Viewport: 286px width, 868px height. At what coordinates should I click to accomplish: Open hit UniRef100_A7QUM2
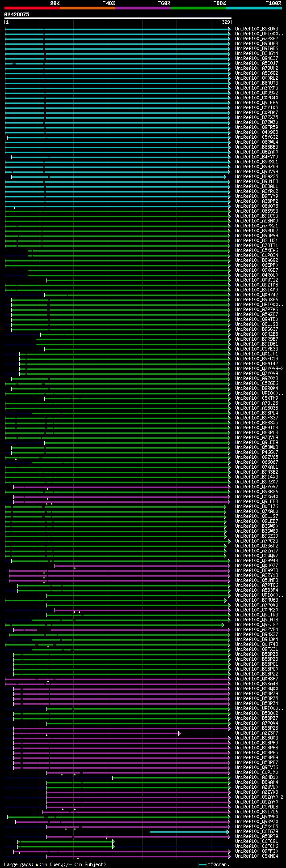click(257, 68)
